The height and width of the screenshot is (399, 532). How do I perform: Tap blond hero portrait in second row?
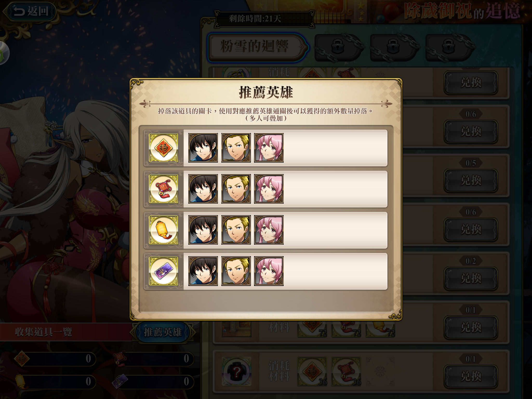tap(236, 189)
